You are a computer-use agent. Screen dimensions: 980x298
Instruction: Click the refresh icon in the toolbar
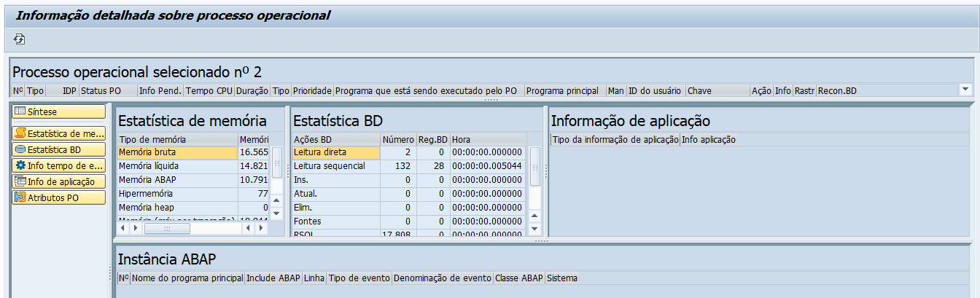pos(19,39)
